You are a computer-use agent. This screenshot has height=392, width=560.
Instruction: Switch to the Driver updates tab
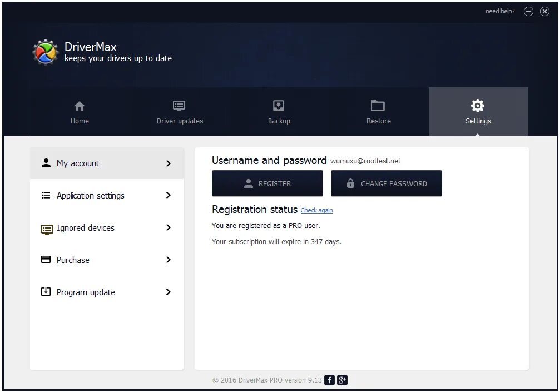180,112
